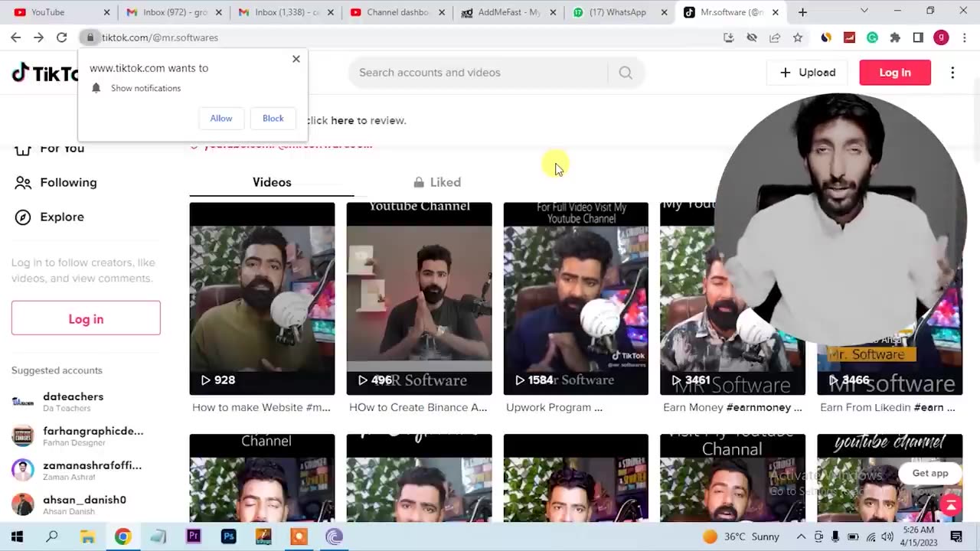Screen dimensions: 980x551
Task: Close the notification permission popup
Action: 296,59
